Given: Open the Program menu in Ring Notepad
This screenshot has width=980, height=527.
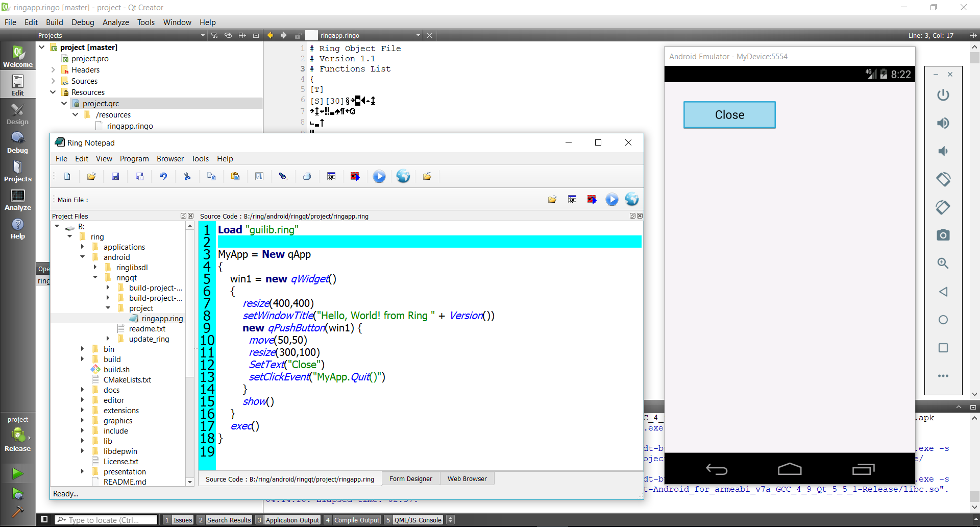Looking at the screenshot, I should pyautogui.click(x=134, y=159).
